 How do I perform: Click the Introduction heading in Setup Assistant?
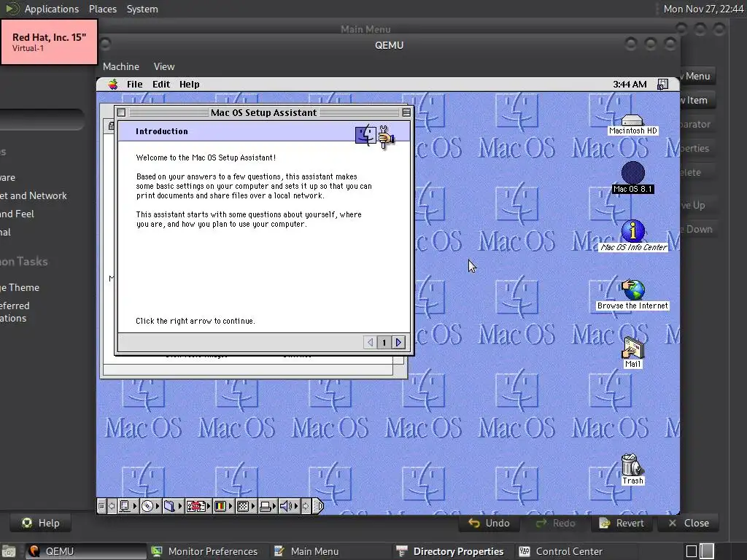pyautogui.click(x=161, y=131)
